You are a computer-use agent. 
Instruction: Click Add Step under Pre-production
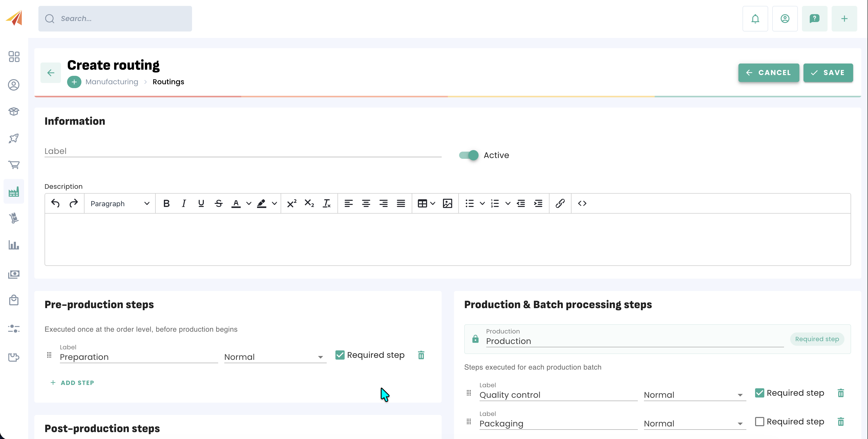[x=72, y=383]
